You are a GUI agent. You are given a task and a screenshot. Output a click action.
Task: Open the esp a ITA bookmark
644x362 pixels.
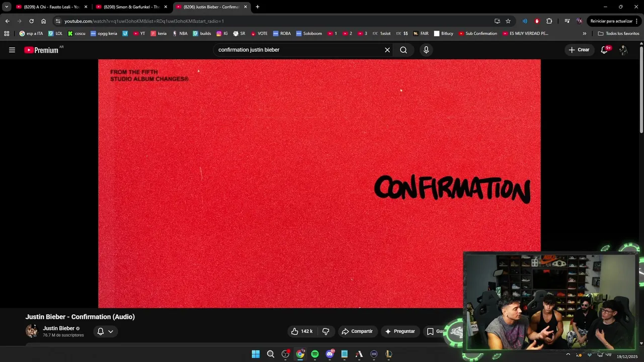(x=31, y=34)
